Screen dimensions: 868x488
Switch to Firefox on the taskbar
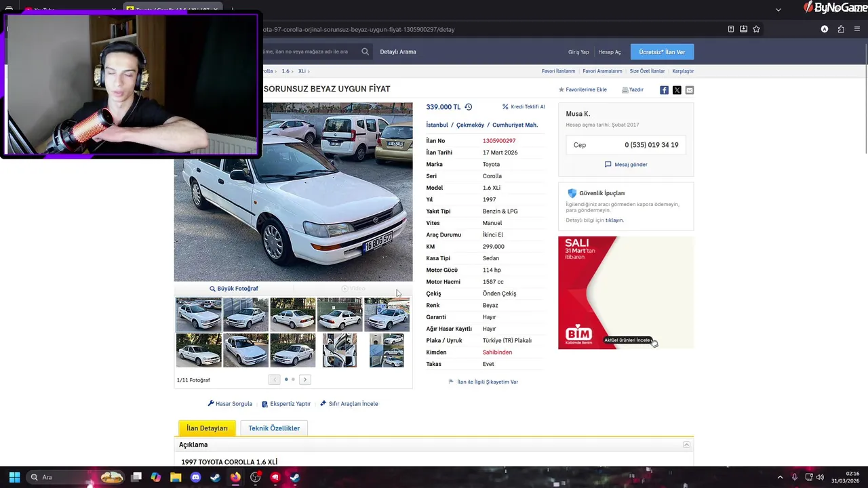click(235, 477)
